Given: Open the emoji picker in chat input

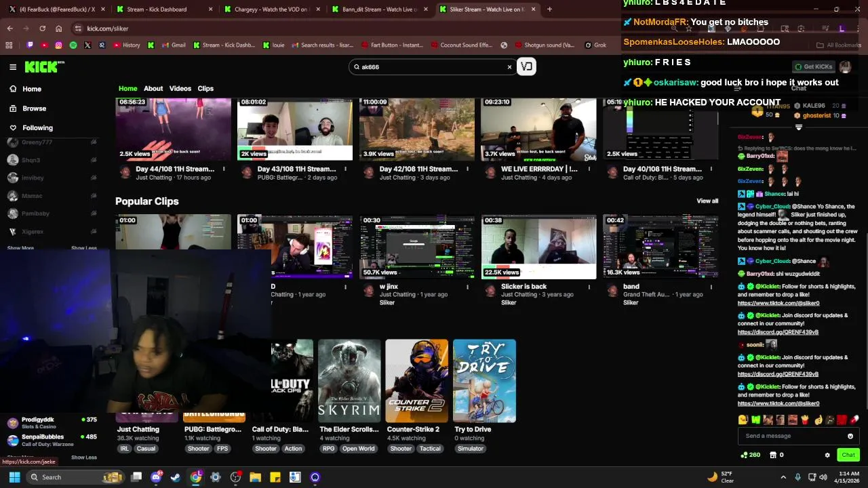Looking at the screenshot, I should pyautogui.click(x=850, y=436).
